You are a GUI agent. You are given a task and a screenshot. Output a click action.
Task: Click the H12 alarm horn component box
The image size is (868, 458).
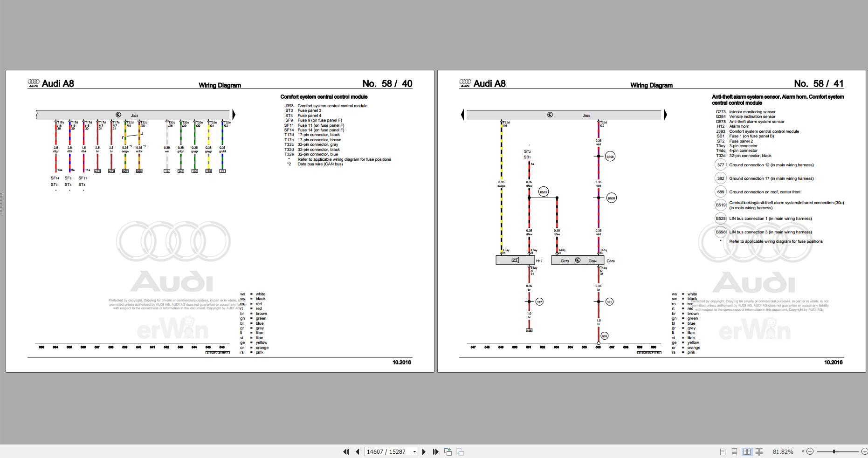515,260
